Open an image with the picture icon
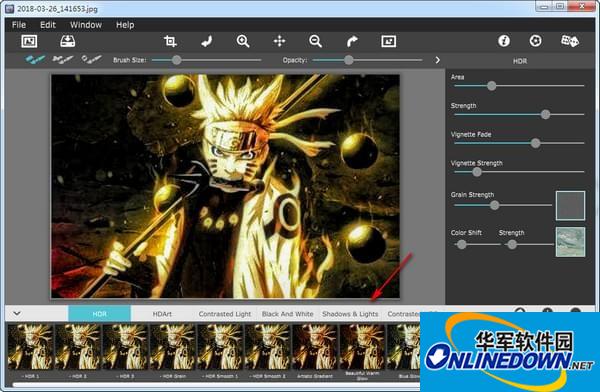600x392 pixels. (x=29, y=41)
